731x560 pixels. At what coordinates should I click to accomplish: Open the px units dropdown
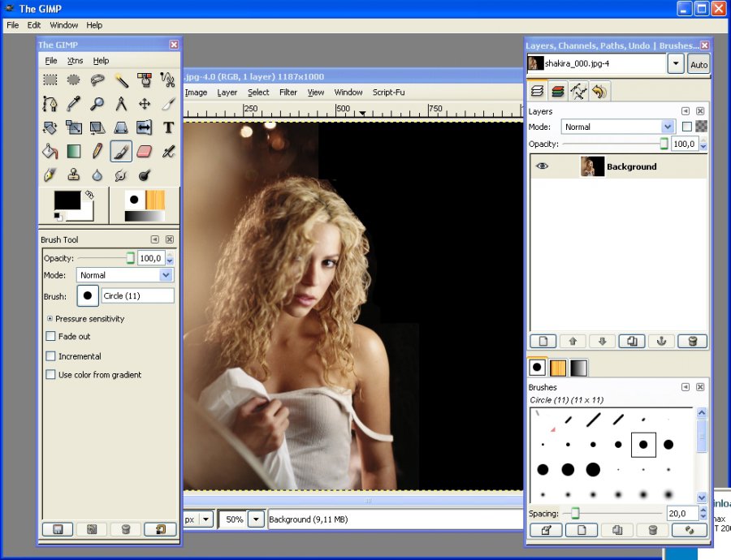206,519
